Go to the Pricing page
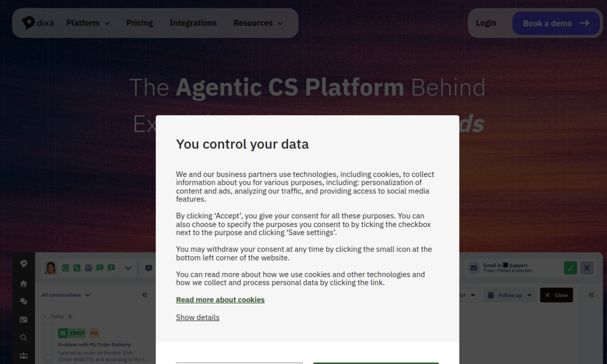The width and height of the screenshot is (607, 364). click(139, 23)
